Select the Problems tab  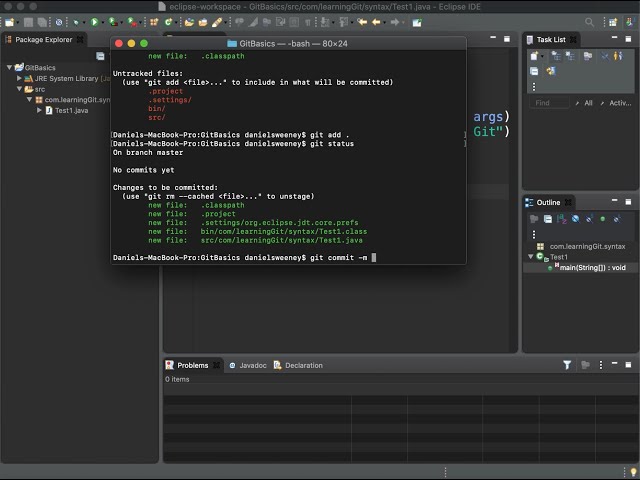click(x=192, y=365)
